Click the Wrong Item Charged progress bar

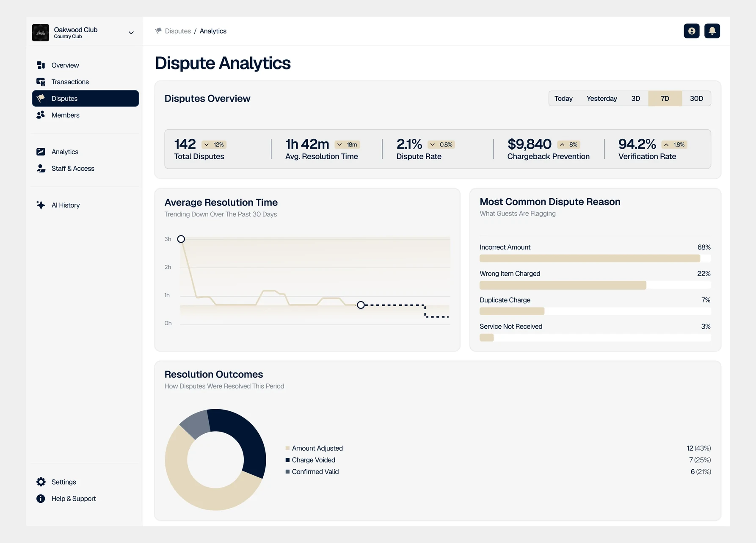coord(595,285)
